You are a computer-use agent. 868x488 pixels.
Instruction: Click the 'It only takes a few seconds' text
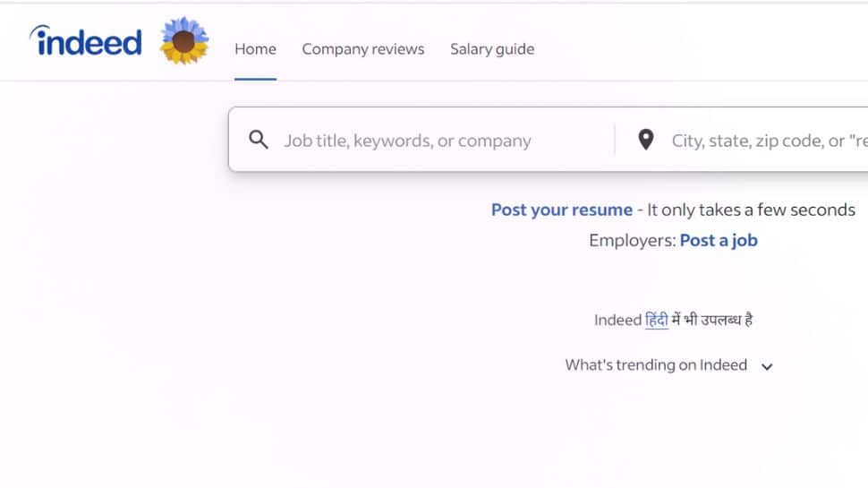751,210
